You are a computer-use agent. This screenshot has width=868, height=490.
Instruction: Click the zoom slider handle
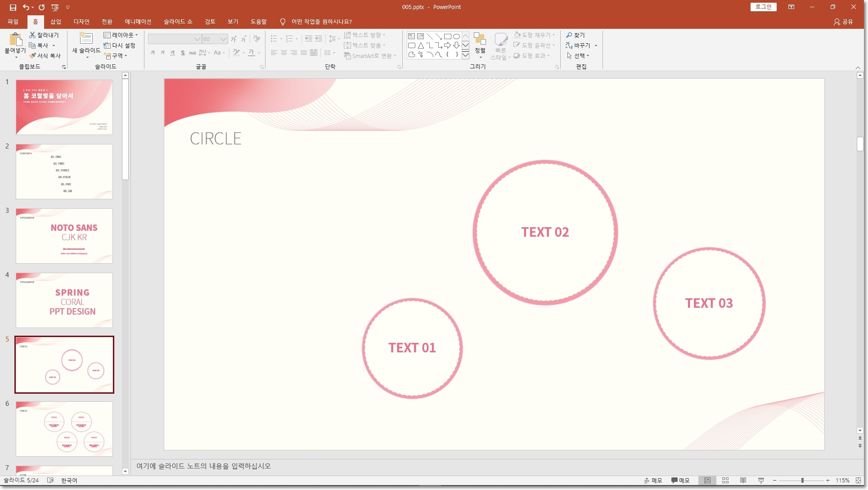coord(802,481)
